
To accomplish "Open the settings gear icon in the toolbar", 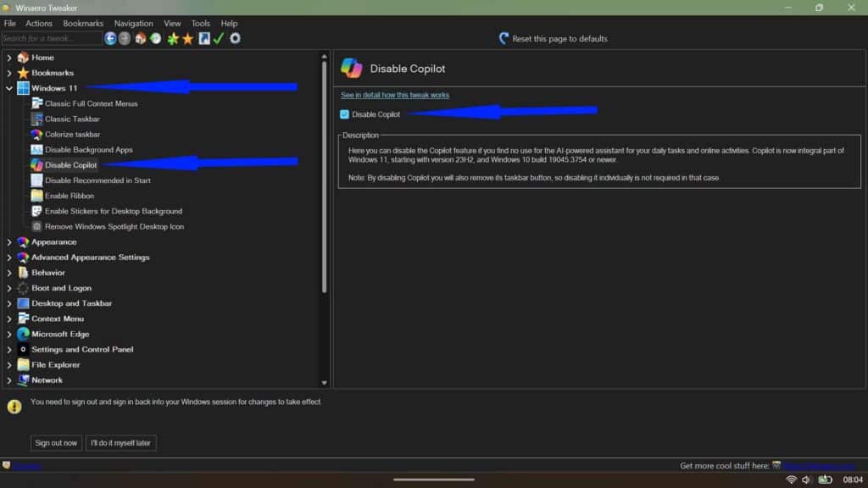I will 235,38.
